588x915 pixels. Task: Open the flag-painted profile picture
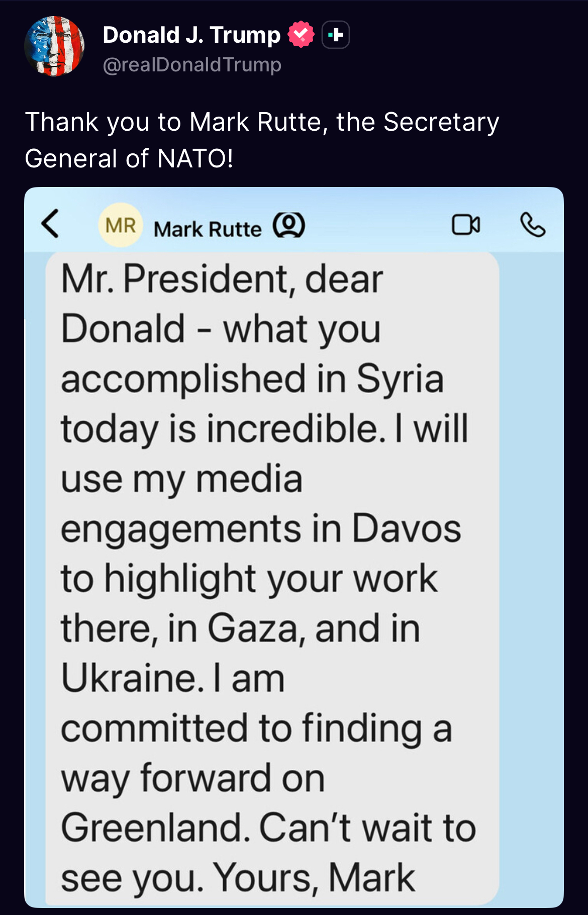(54, 46)
